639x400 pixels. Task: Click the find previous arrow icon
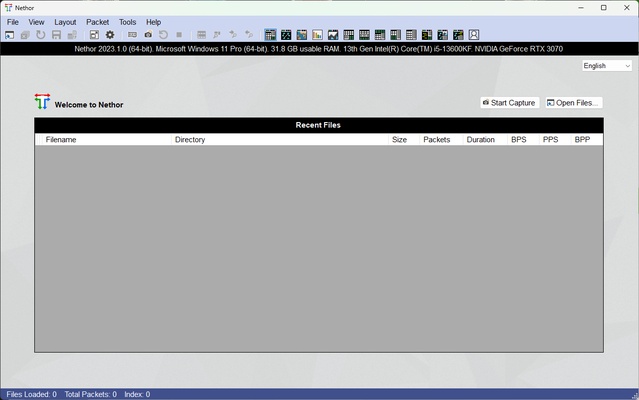[x=249, y=35]
